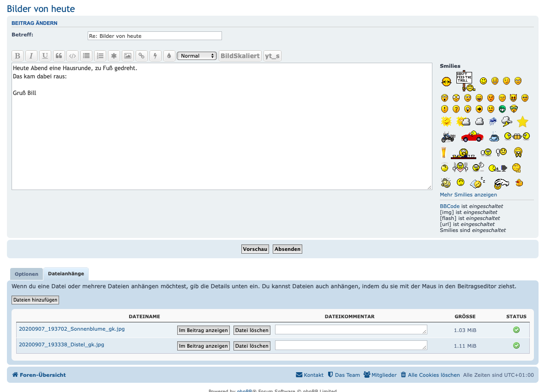The width and height of the screenshot is (545, 392).
Task: Click the font colour droplet icon
Action: coord(169,56)
